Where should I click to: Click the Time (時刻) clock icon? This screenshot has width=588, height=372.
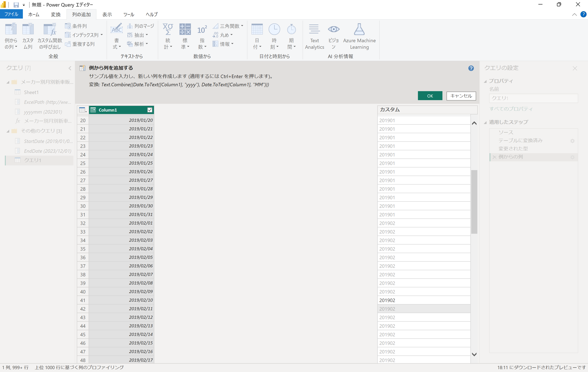274,29
